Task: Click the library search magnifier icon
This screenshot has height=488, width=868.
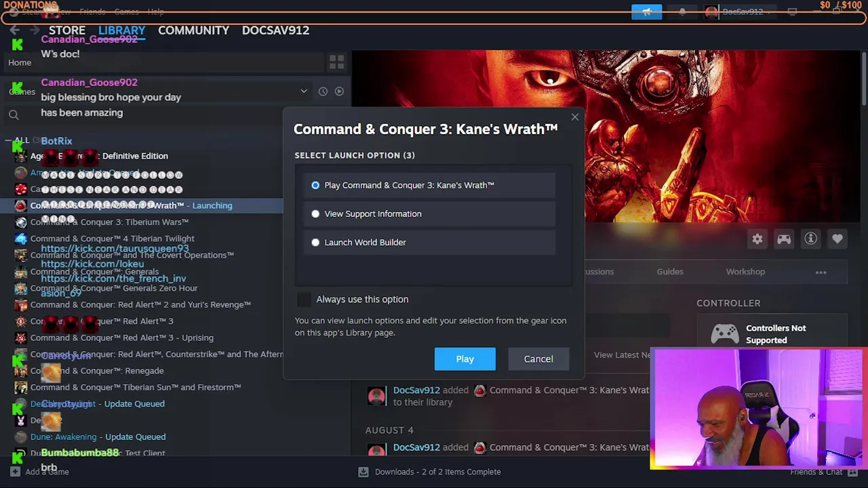Action: [14, 115]
